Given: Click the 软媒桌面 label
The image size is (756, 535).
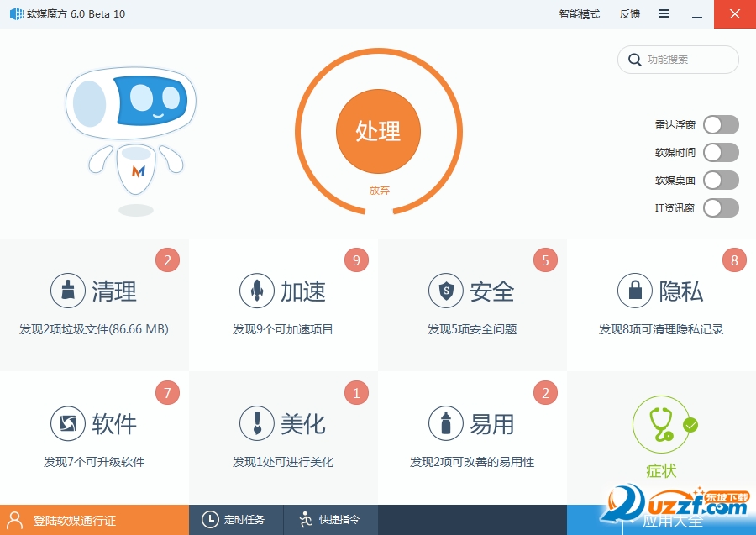Looking at the screenshot, I should coord(675,181).
